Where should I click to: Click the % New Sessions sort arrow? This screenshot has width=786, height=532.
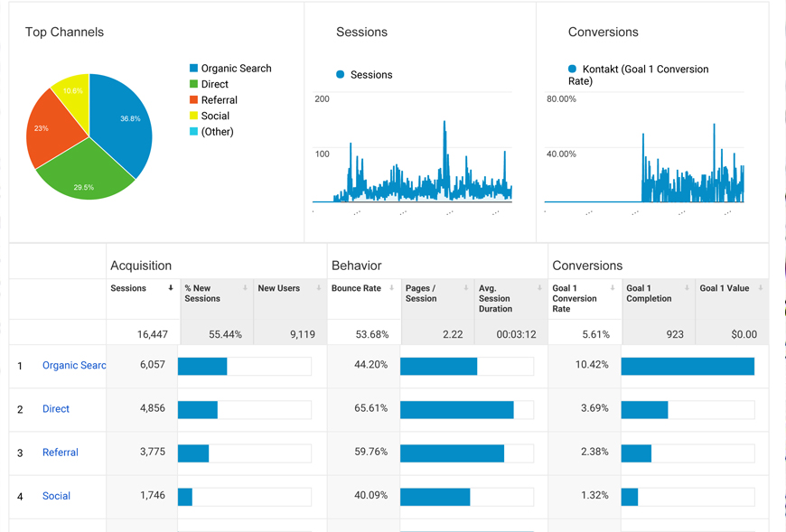pyautogui.click(x=245, y=288)
